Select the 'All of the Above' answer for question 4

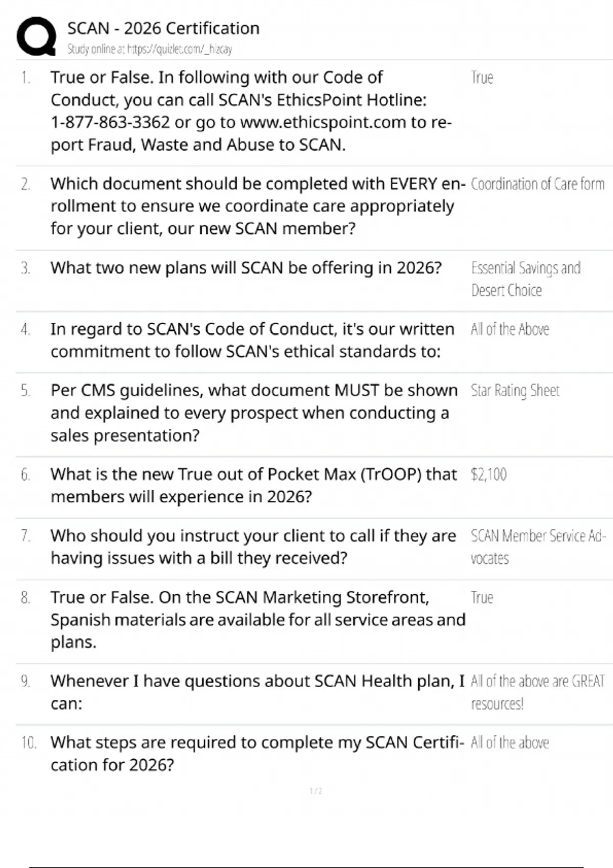[510, 329]
